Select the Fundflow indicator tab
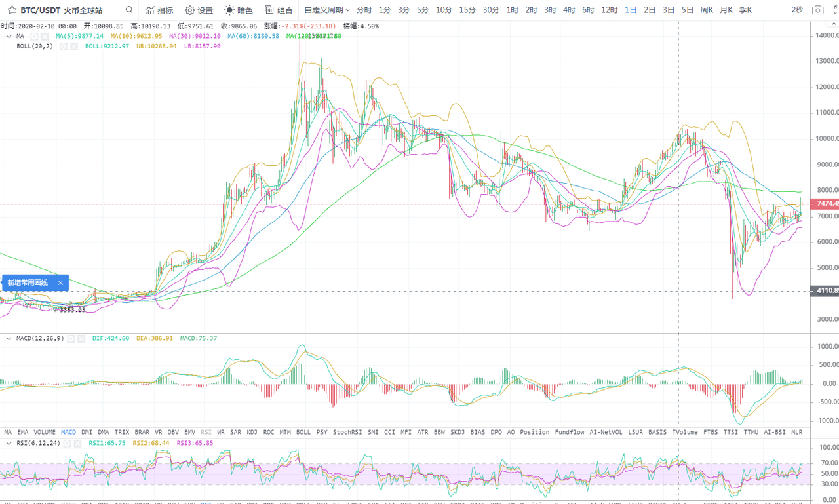This screenshot has height=504, width=839. click(569, 433)
